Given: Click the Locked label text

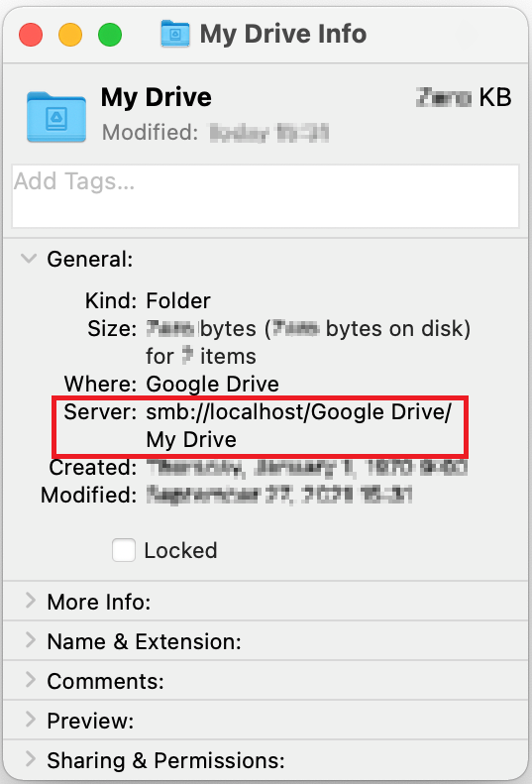Looking at the screenshot, I should click(180, 550).
